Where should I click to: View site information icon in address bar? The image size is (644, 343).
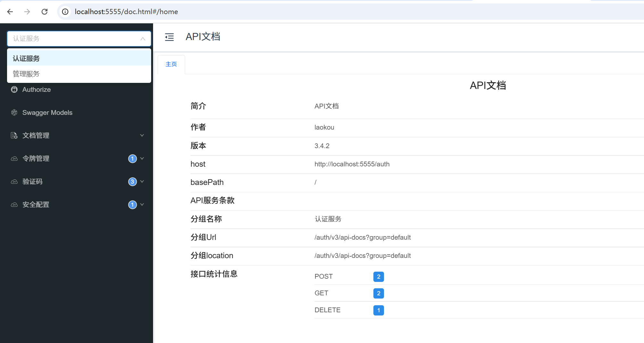pyautogui.click(x=65, y=12)
